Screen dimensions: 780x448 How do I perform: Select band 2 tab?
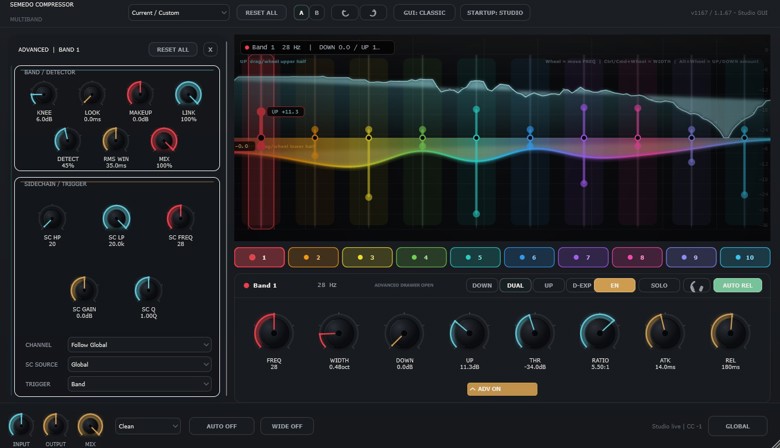[x=313, y=258]
